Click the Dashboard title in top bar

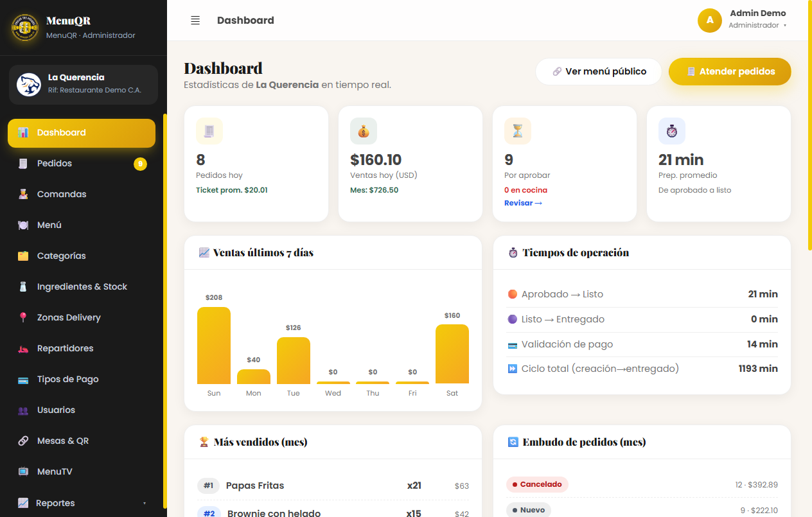[x=245, y=21]
